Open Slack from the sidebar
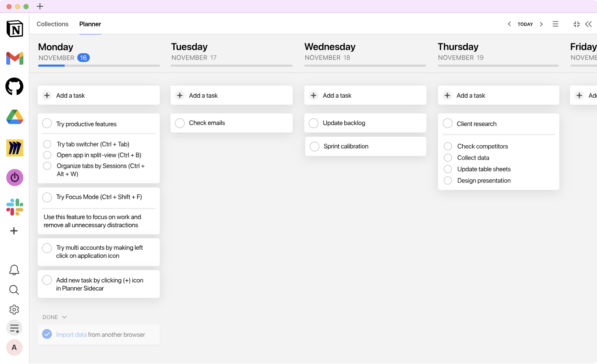597x364 pixels. tap(15, 207)
